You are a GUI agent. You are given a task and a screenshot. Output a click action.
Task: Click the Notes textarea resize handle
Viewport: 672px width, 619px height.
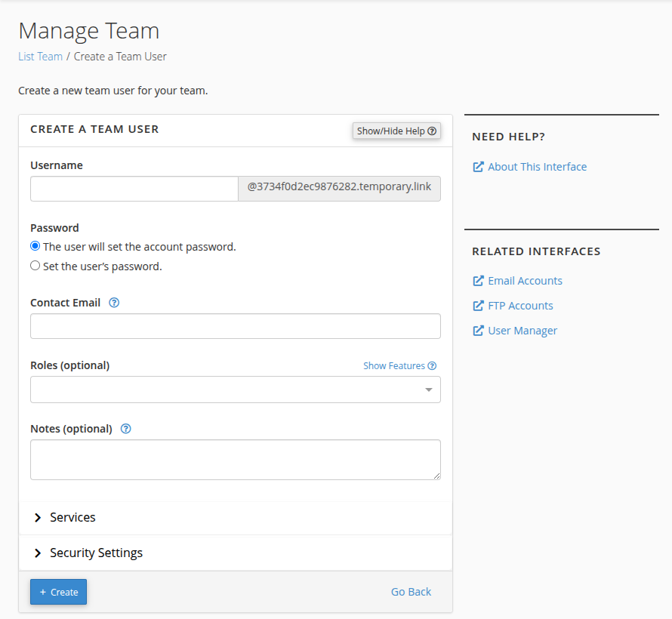(x=436, y=476)
